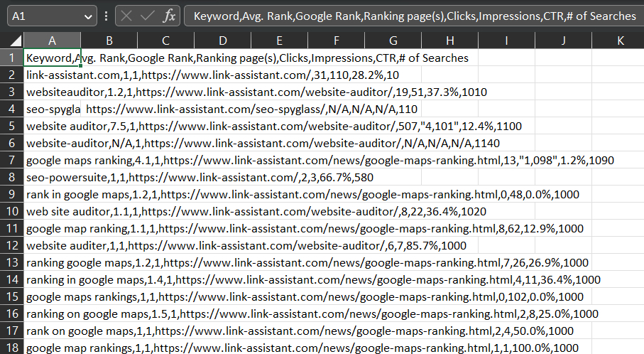
Task: Open the Name Box dropdown arrow
Action: click(x=87, y=16)
